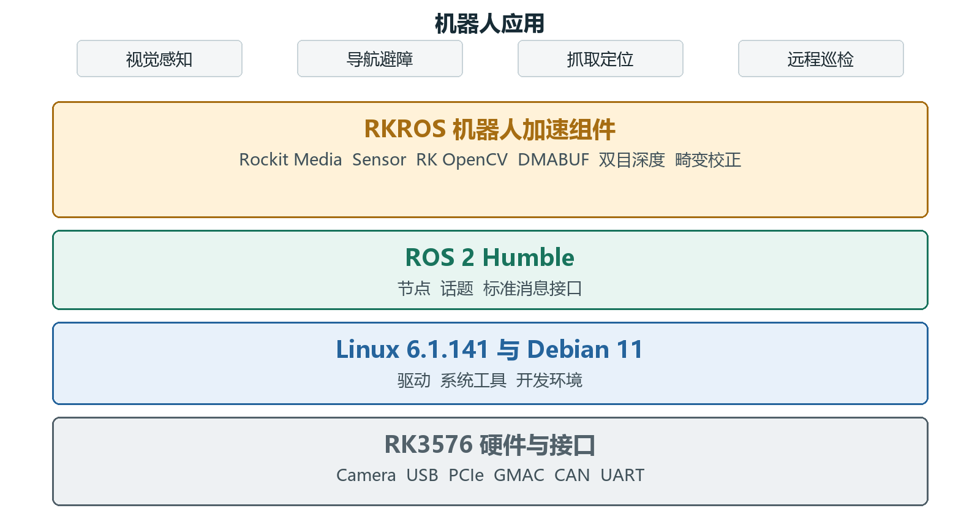Select the 导航避障 application box
The image size is (980, 527).
tap(380, 59)
